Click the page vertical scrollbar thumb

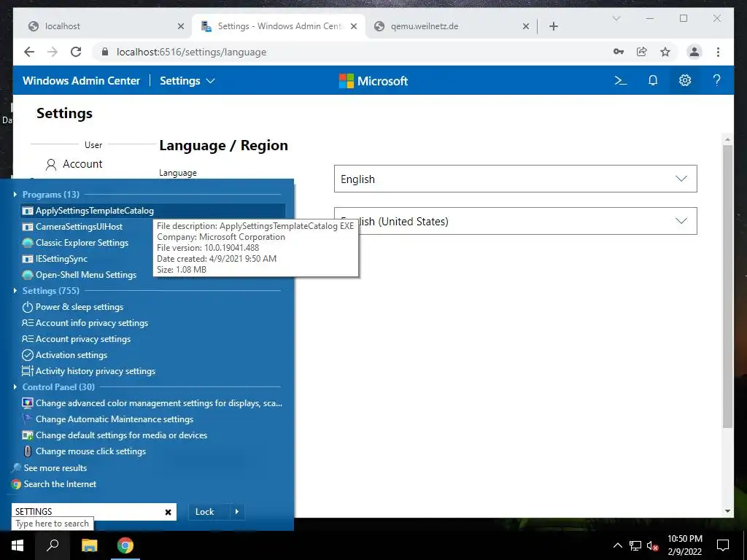(727, 287)
